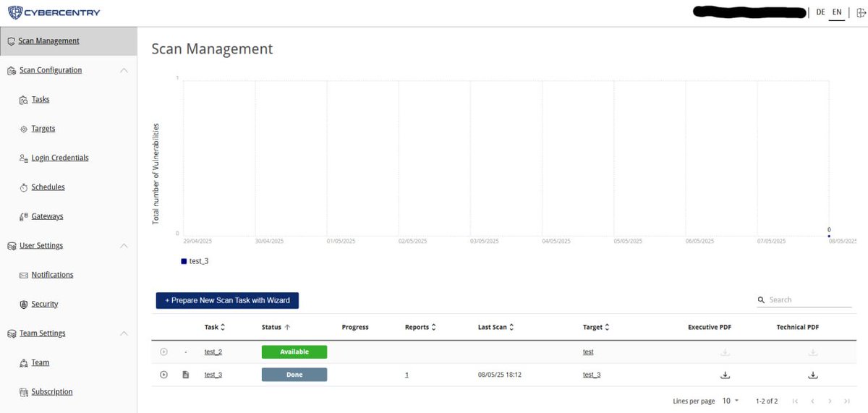Screen dimensions: 868x413
Task: Sort table by Last Scan column
Action: 496,327
